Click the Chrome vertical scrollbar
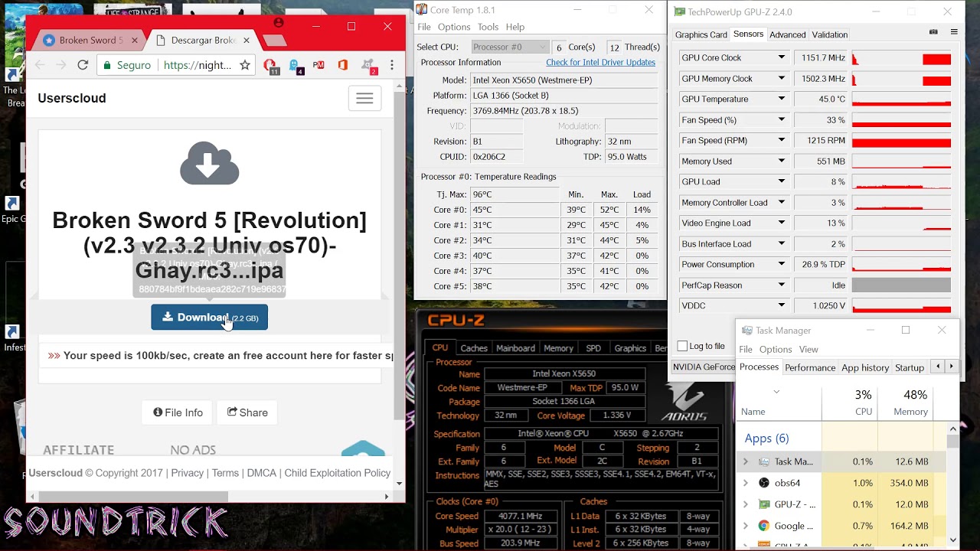Viewport: 980px width, 551px height. tap(399, 256)
